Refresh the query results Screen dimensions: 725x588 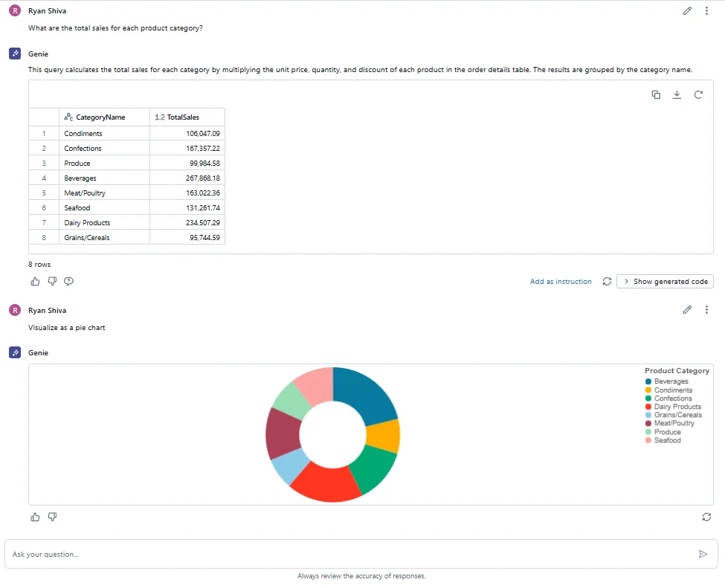[698, 94]
